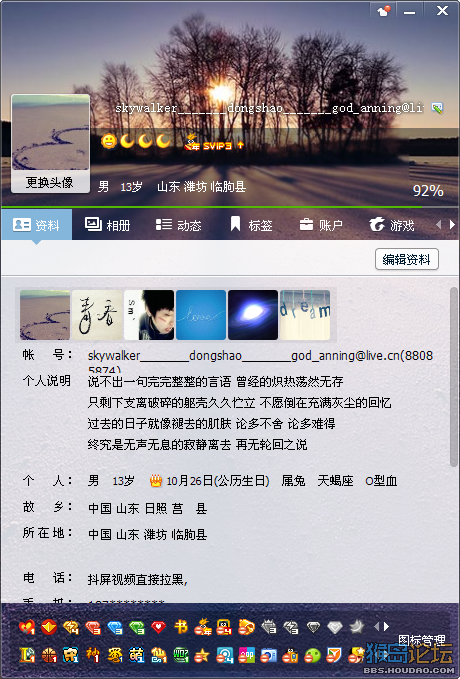The width and height of the screenshot is (460, 679).
Task: Click 更换头像 to change avatar
Action: point(50,182)
